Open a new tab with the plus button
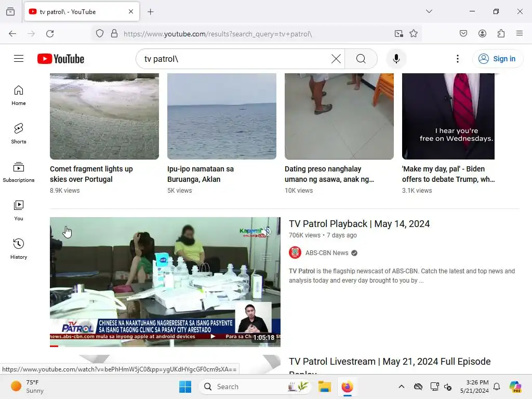The image size is (532, 399). [x=150, y=12]
